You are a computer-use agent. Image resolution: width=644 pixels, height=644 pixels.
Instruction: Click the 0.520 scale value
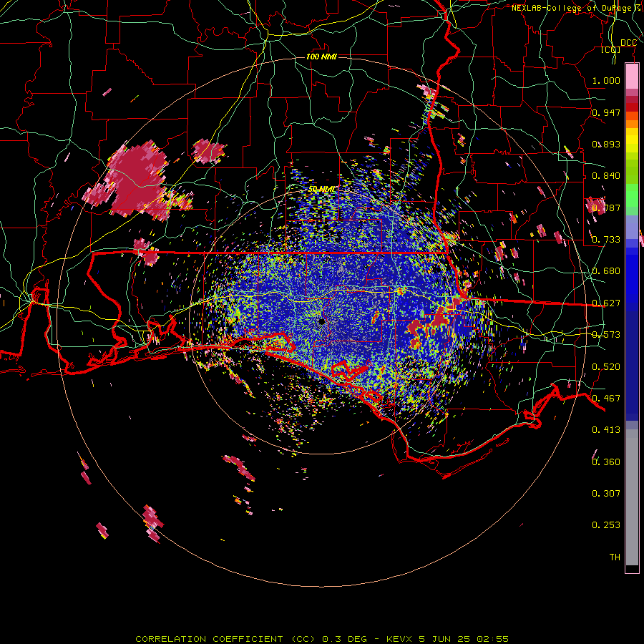point(606,367)
